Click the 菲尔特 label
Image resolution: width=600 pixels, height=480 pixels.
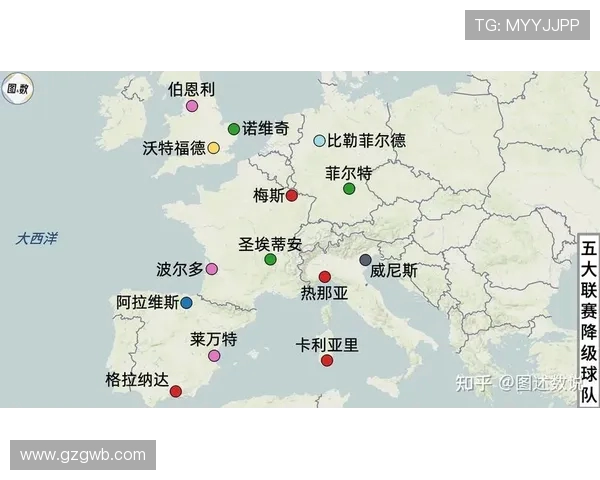click(x=349, y=173)
